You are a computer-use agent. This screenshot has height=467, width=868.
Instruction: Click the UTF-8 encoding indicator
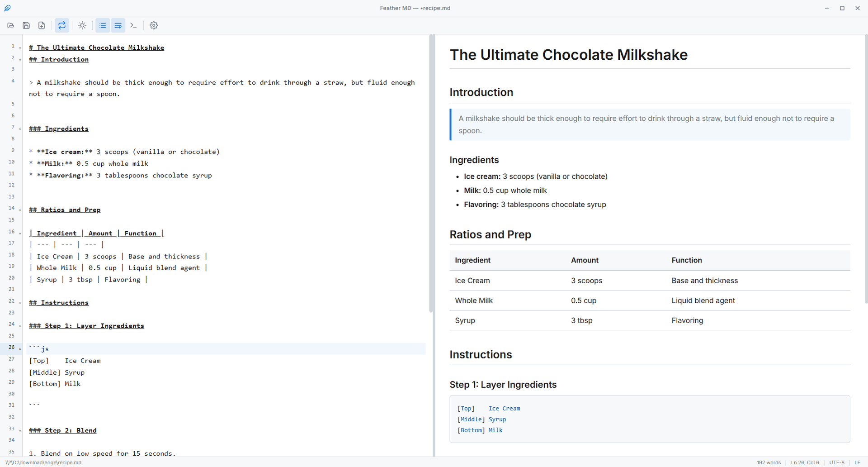(837, 462)
